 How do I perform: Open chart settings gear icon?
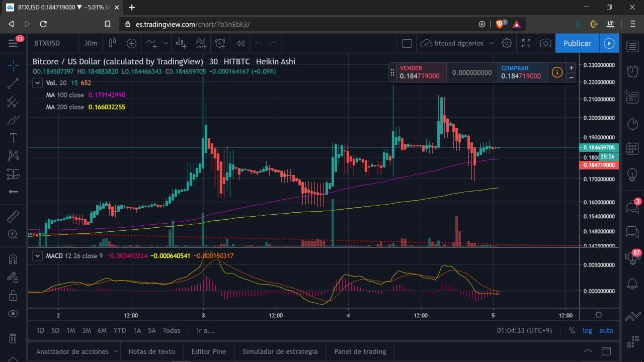pyautogui.click(x=507, y=43)
